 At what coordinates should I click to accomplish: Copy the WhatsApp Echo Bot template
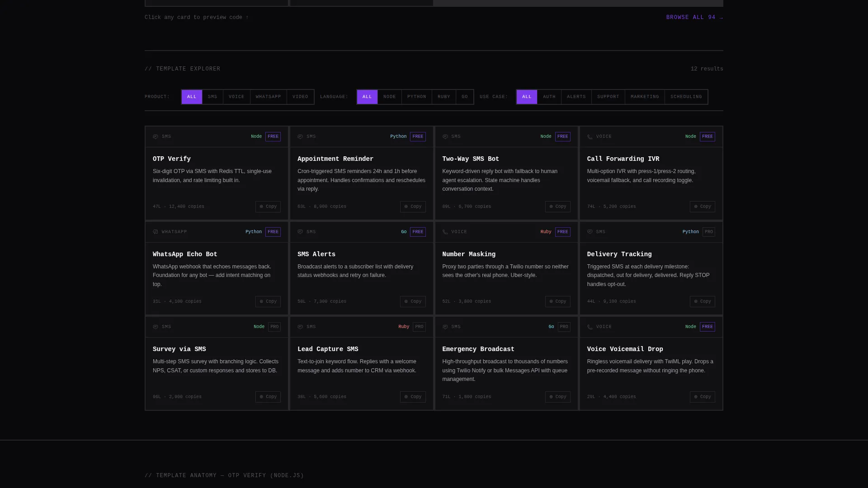tap(268, 301)
